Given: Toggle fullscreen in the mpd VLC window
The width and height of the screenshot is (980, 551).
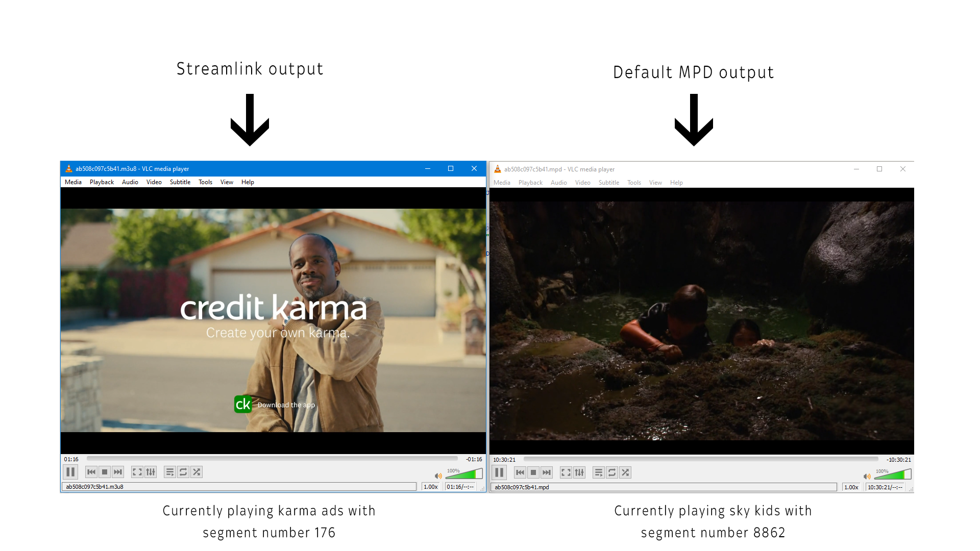Looking at the screenshot, I should [x=566, y=472].
